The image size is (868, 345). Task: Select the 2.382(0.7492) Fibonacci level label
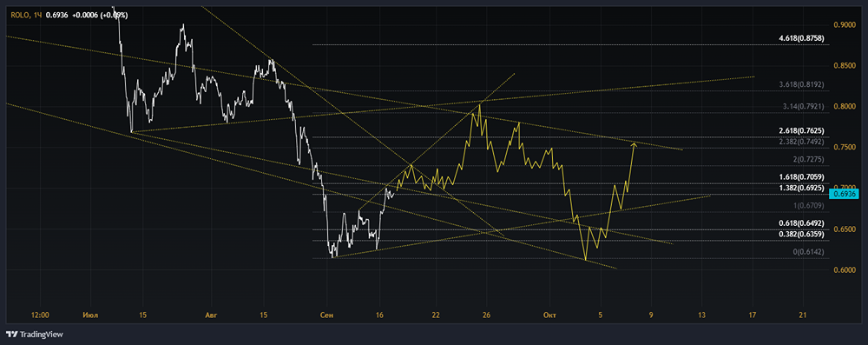[801, 142]
